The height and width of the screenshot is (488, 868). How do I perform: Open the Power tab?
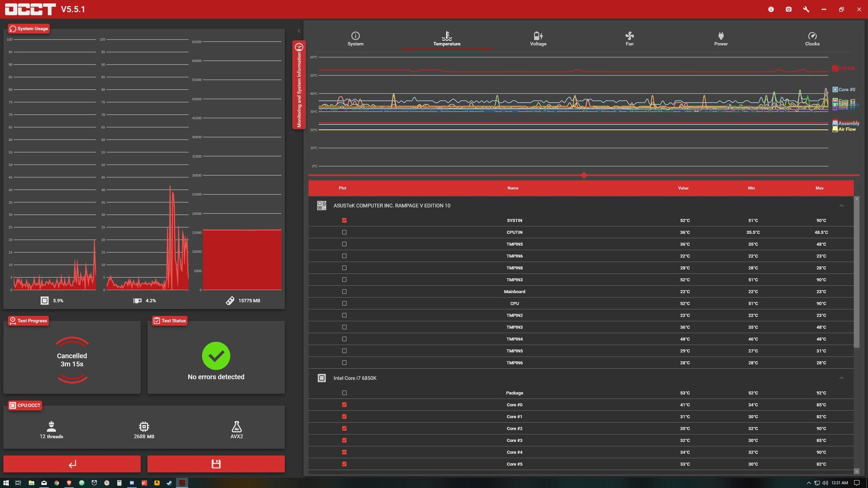(x=721, y=39)
